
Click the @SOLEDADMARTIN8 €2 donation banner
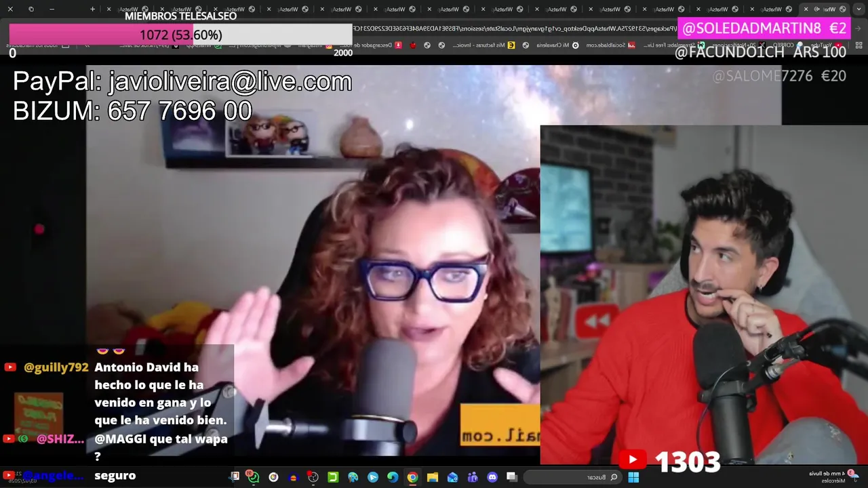click(764, 28)
